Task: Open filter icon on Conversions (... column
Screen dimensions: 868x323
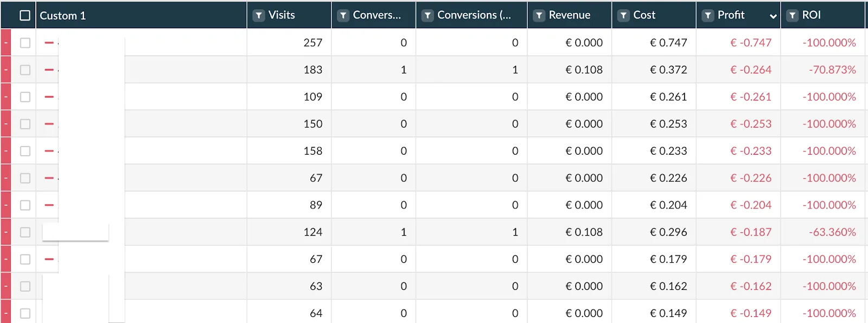Action: 427,16
